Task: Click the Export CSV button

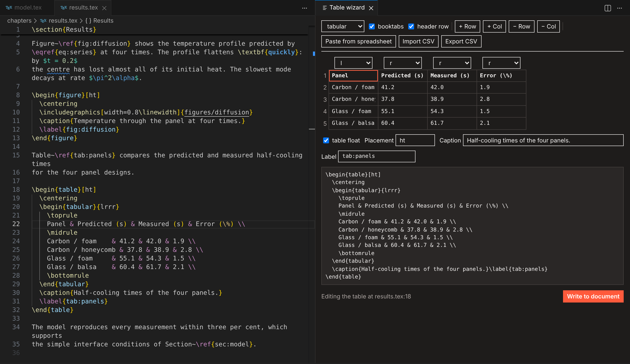Action: point(461,41)
